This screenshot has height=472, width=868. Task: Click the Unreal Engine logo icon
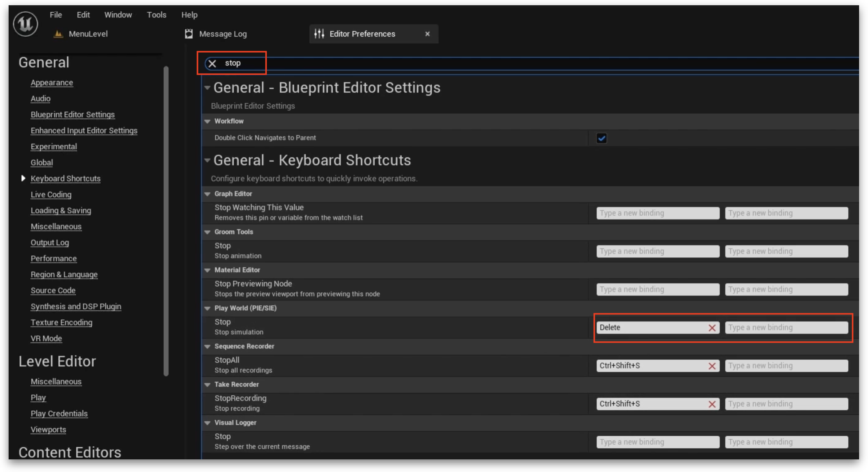25,24
